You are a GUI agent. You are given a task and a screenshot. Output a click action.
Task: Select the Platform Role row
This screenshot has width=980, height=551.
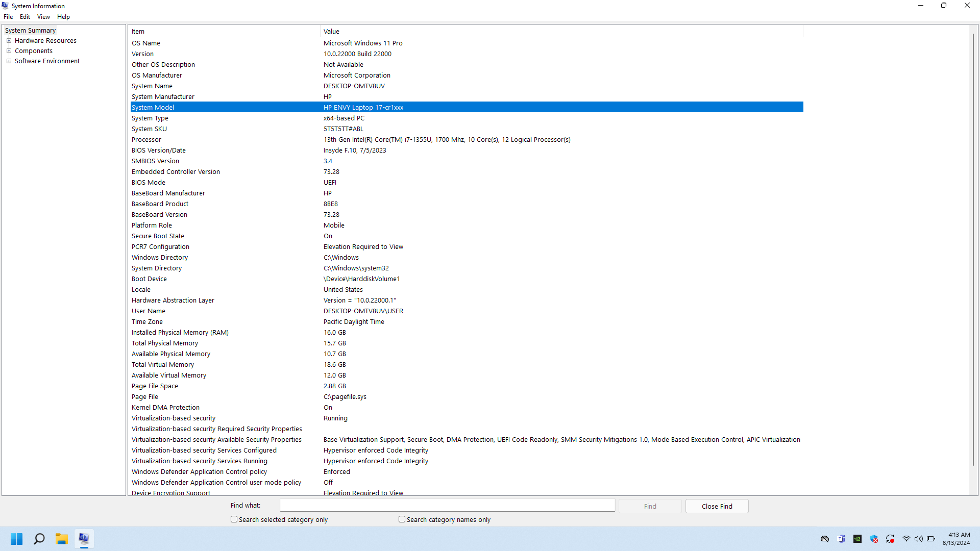467,226
